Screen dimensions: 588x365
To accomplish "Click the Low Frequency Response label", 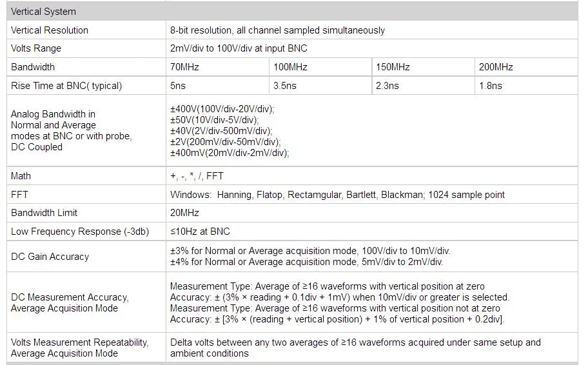I will (x=80, y=232).
